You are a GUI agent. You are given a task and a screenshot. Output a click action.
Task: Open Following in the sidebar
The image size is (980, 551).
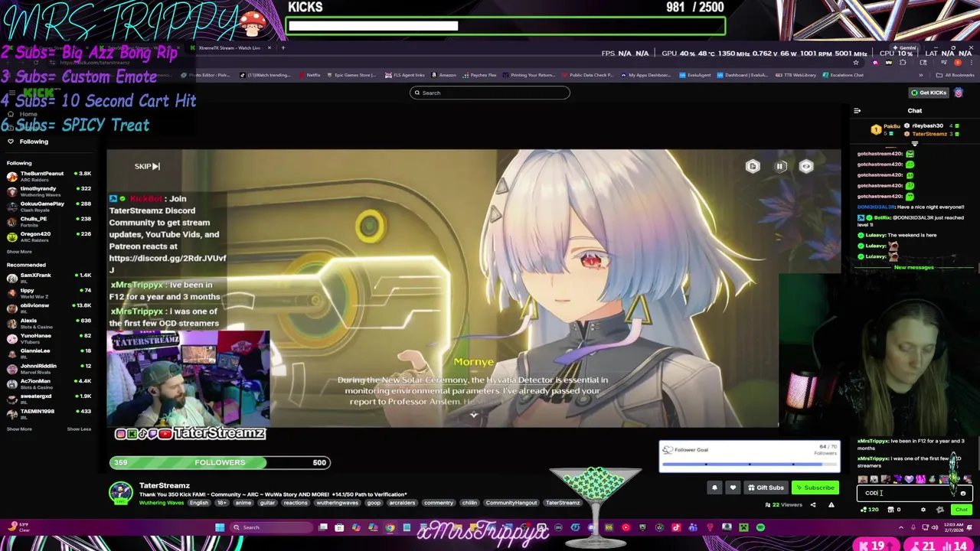(28, 142)
